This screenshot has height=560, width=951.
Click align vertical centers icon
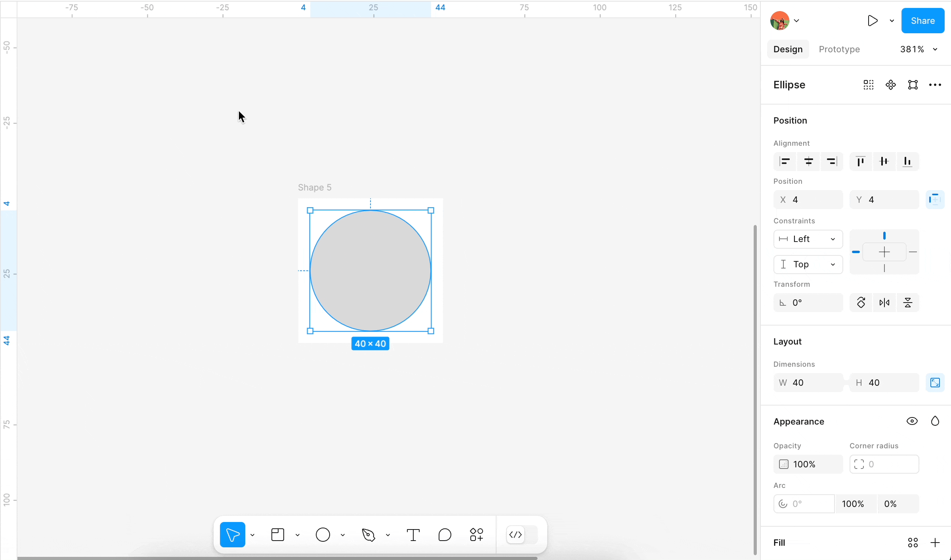coord(884,161)
